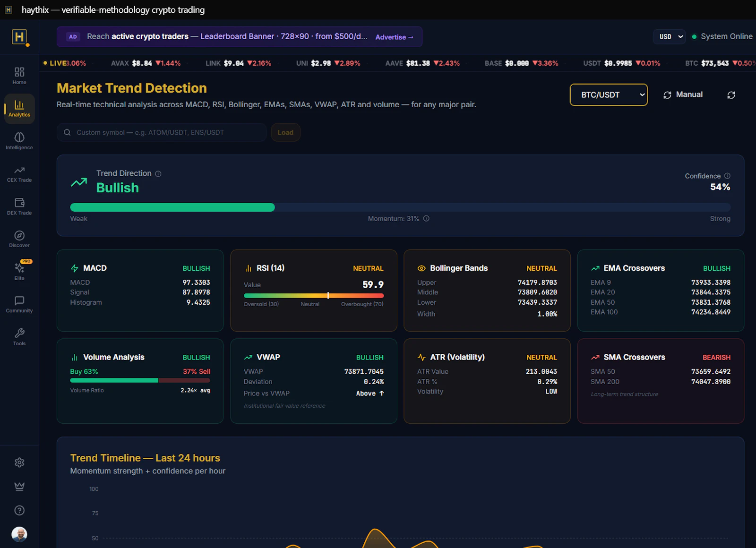This screenshot has width=756, height=548.
Task: Click the VWAP trend icon
Action: pos(248,357)
